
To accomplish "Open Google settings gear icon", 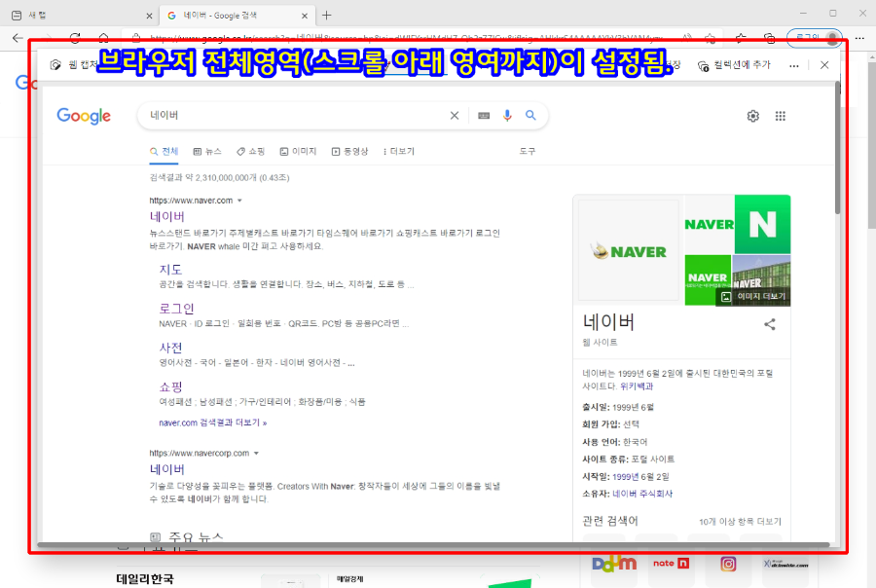I will click(753, 116).
